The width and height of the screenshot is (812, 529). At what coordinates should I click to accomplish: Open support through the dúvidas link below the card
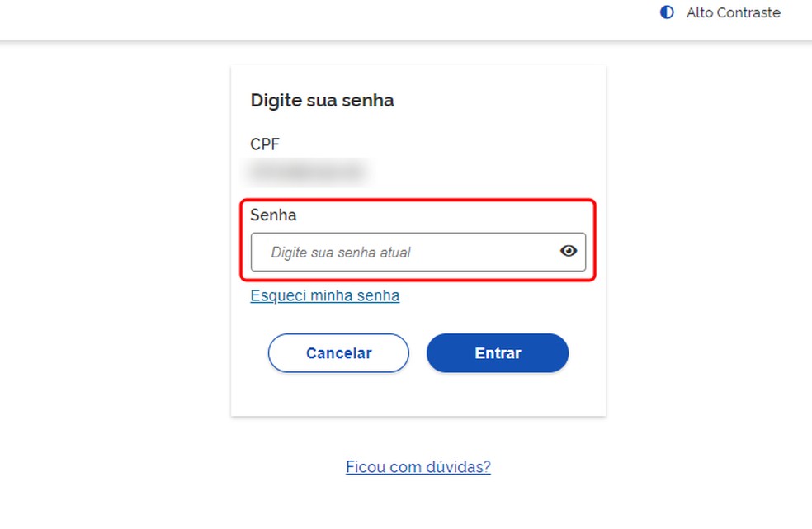(418, 466)
